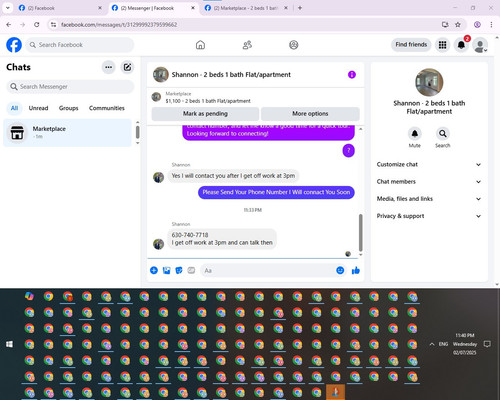500x400 pixels.
Task: Click the address bar URL
Action: point(119,25)
